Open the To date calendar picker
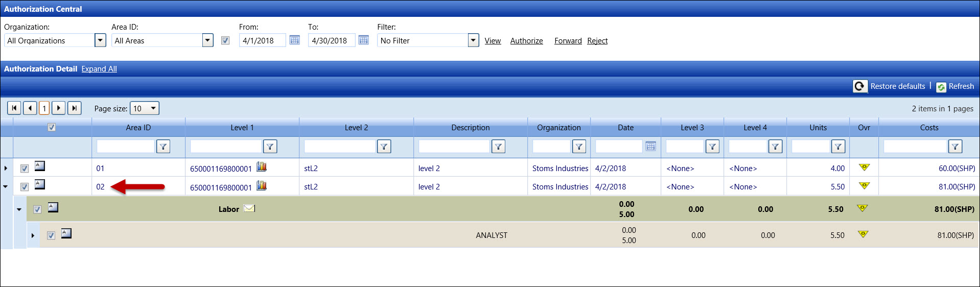 click(363, 40)
